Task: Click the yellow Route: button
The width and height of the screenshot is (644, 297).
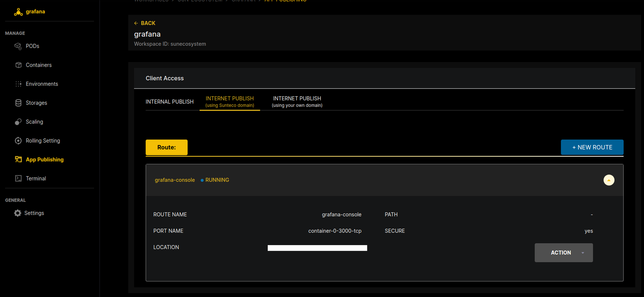Action: click(167, 147)
